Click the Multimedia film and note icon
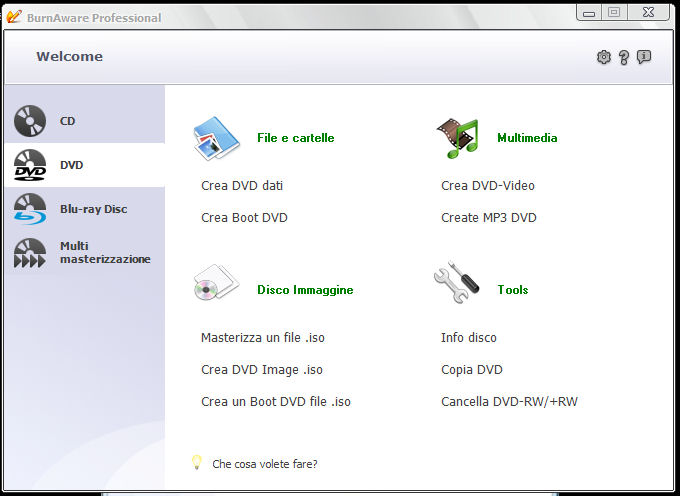The image size is (680, 496). pos(458,138)
